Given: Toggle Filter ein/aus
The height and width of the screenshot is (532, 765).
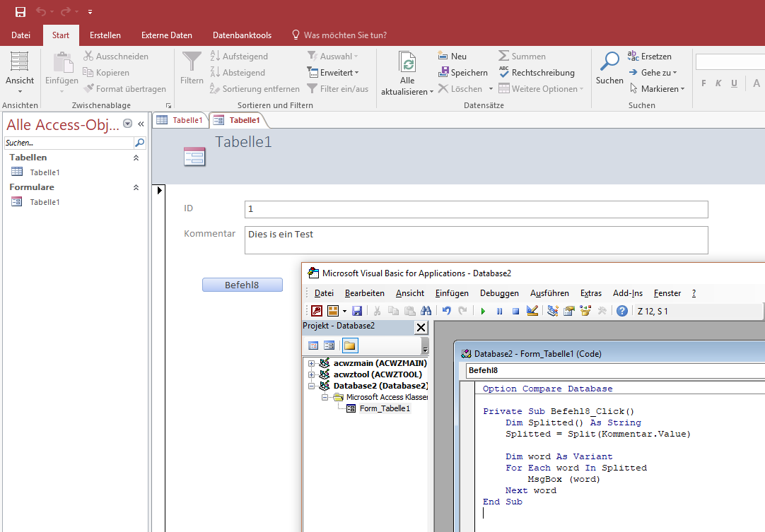Looking at the screenshot, I should [x=338, y=89].
